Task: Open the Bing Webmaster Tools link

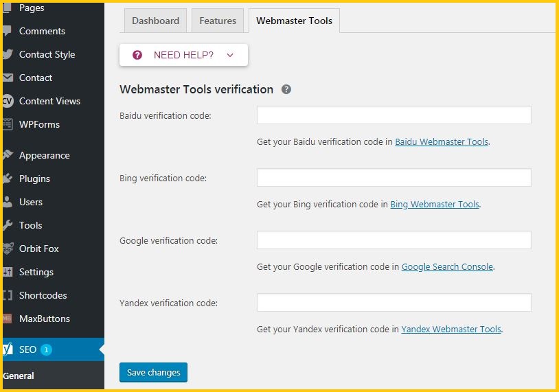Action: (x=435, y=204)
